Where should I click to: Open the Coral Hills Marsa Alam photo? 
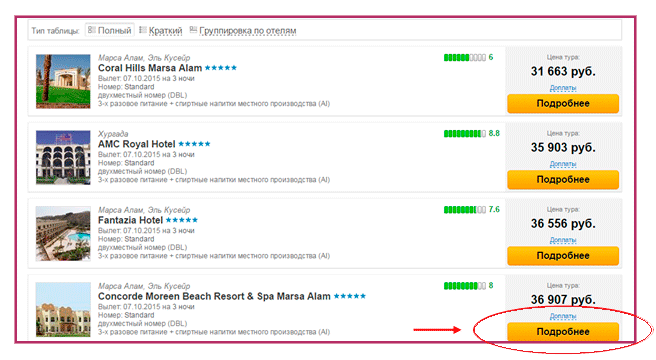pyautogui.click(x=63, y=81)
